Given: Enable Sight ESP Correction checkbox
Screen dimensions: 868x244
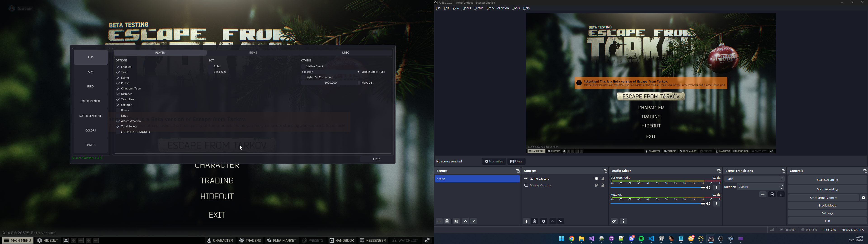Looking at the screenshot, I should (303, 77).
